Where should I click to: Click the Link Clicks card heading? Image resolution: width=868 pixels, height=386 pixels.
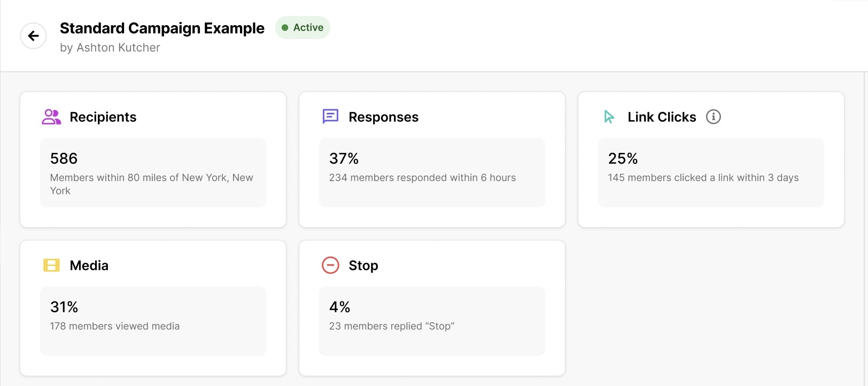662,117
